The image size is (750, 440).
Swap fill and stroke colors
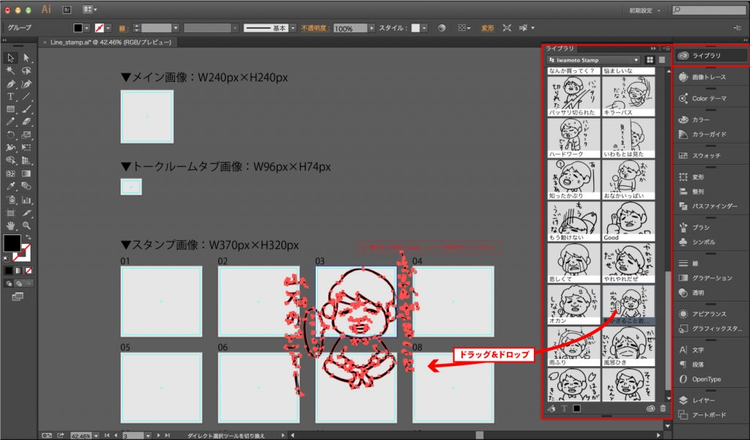coord(28,237)
